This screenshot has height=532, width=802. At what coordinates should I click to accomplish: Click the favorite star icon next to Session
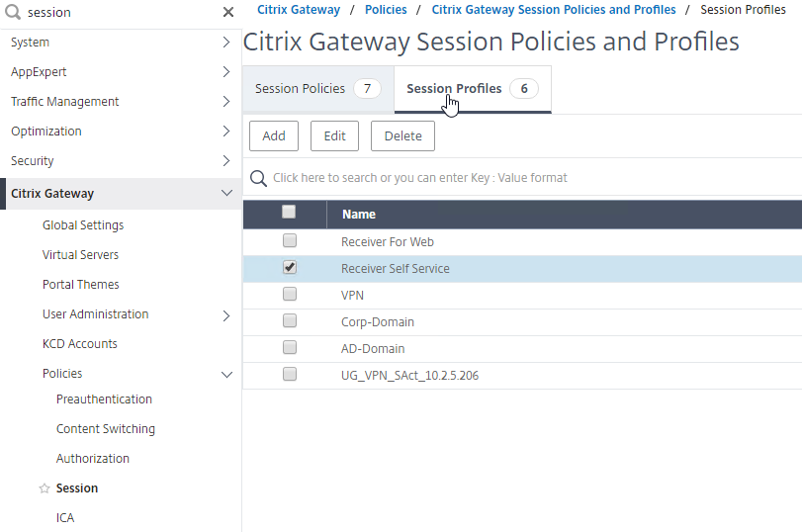[45, 488]
